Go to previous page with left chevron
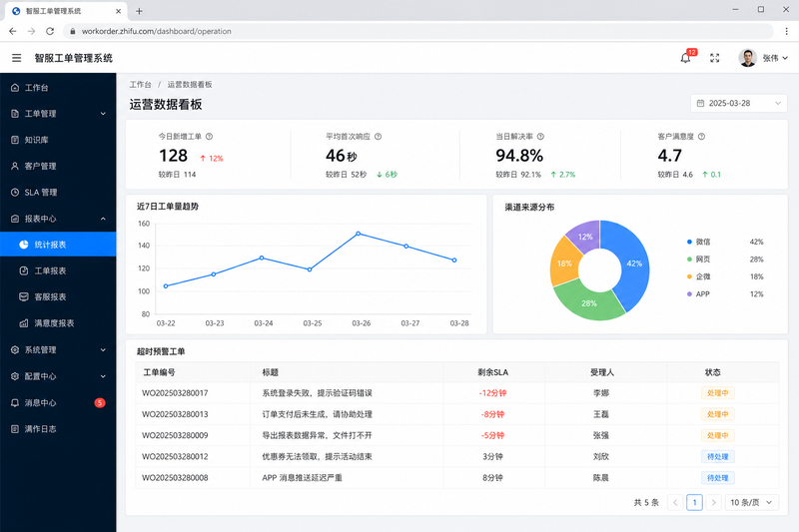The width and height of the screenshot is (799, 532). 675,502
